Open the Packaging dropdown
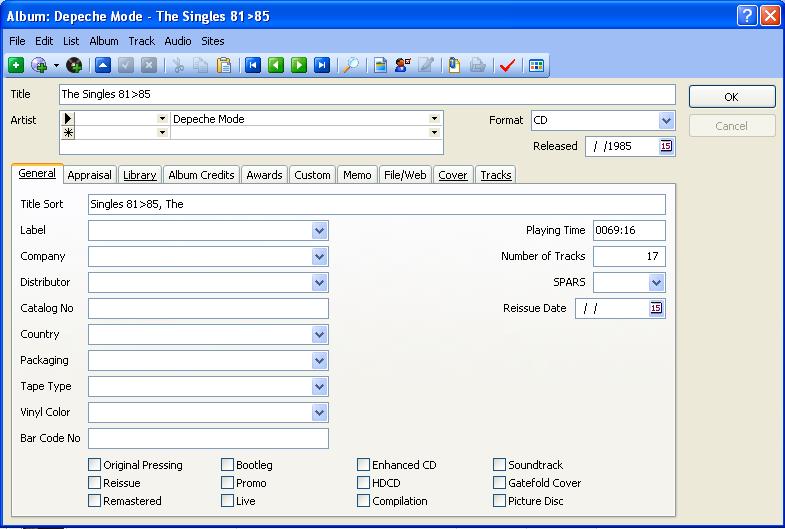This screenshot has width=785, height=529. pyautogui.click(x=319, y=360)
